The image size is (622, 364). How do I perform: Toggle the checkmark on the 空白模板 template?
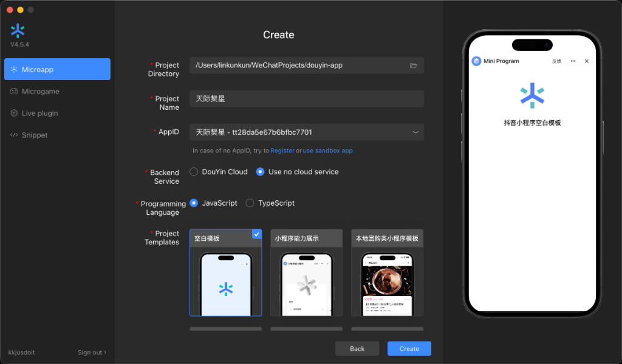coord(257,234)
